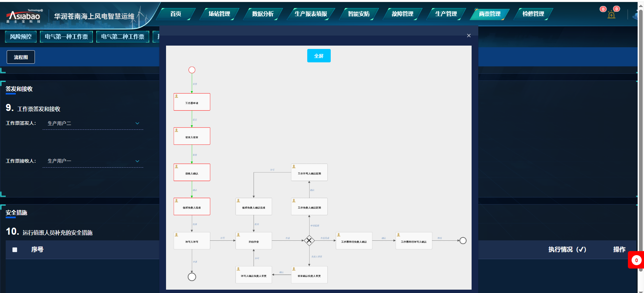Open the 检修管理 menu tab
Screen dimensions: 644x293
pos(533,14)
